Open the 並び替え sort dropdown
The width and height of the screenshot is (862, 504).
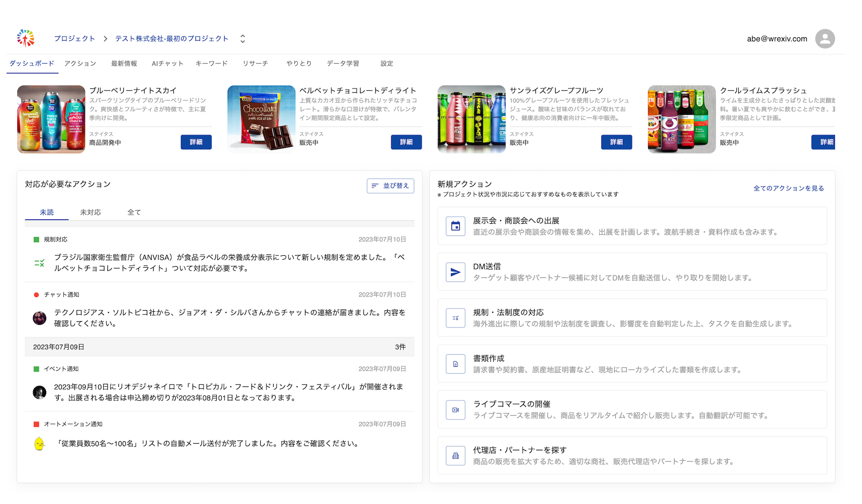pos(390,186)
